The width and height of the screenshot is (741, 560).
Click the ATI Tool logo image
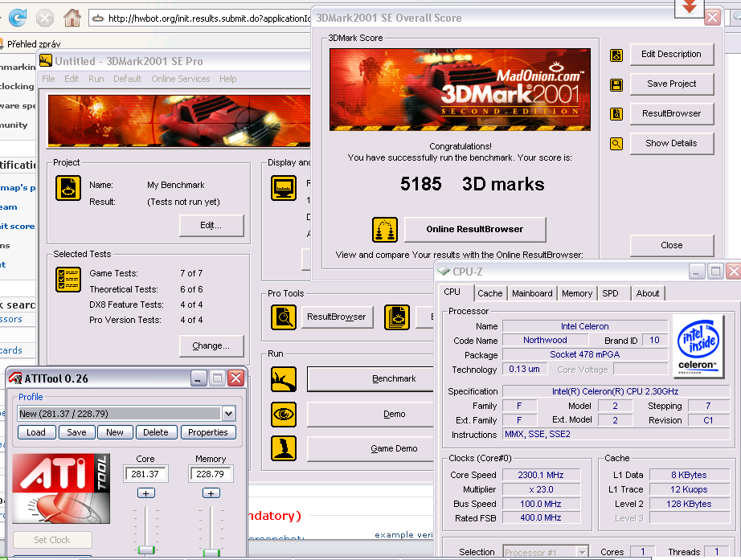pyautogui.click(x=61, y=488)
